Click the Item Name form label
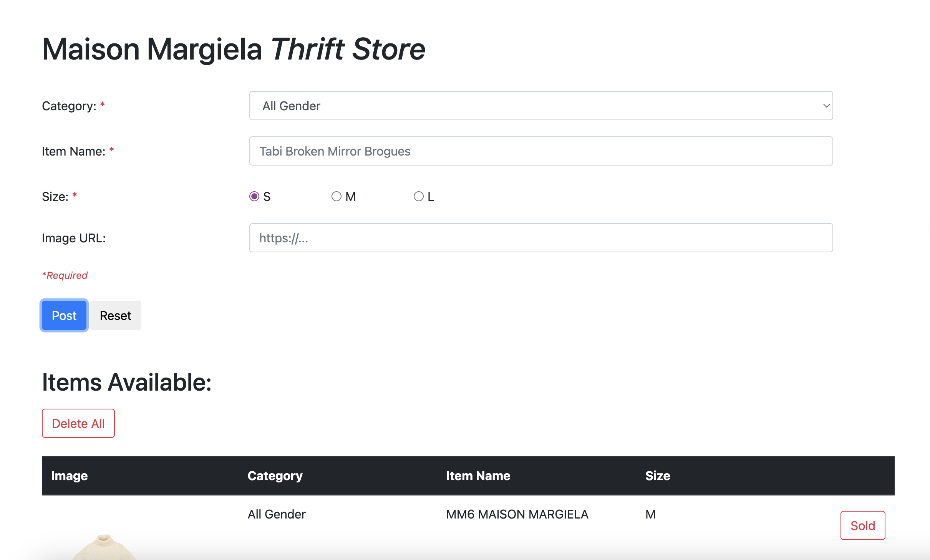 [74, 151]
